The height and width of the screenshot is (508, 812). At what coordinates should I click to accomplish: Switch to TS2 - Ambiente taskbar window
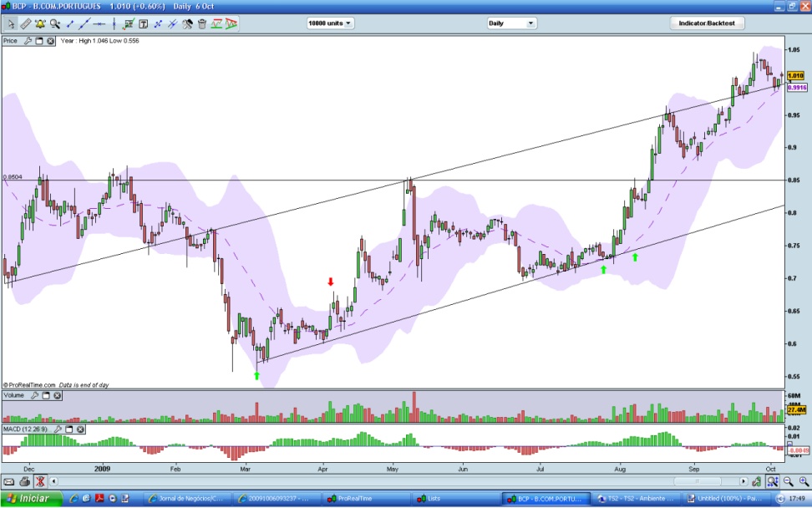tap(636, 499)
